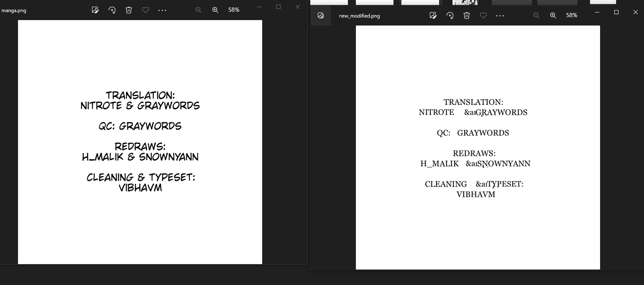Click the manga.png file name title
644x285 pixels.
[x=14, y=10]
